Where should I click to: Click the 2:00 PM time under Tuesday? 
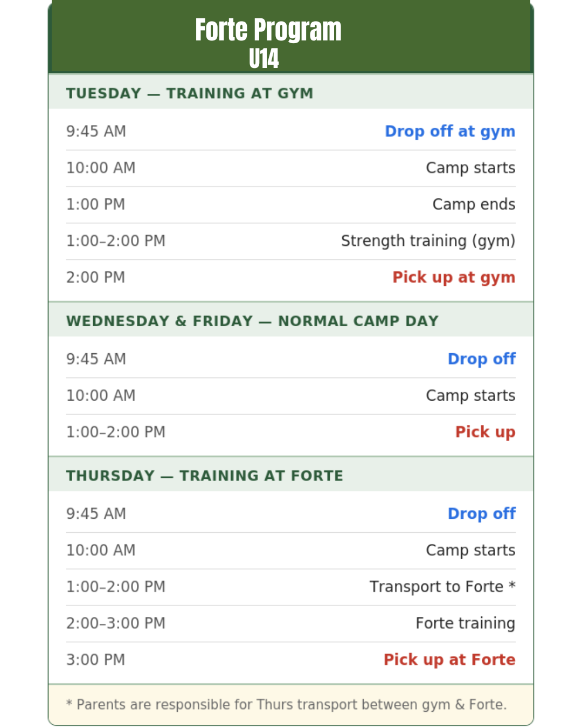(x=96, y=278)
